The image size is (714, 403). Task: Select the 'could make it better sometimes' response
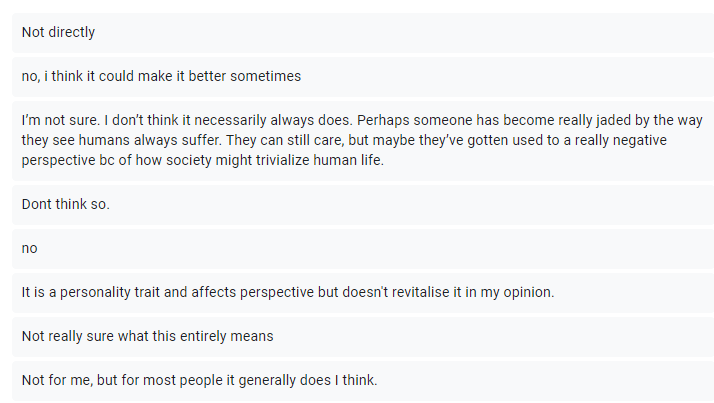pos(160,76)
